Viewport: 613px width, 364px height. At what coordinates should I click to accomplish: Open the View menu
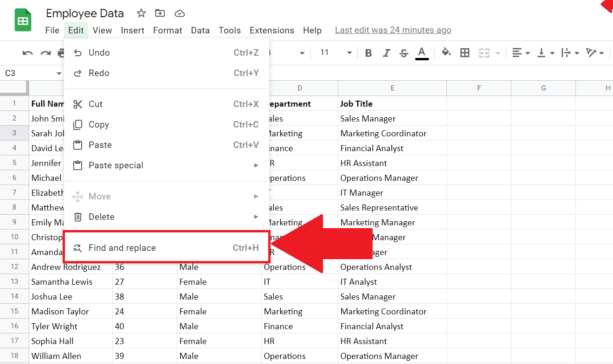(102, 30)
